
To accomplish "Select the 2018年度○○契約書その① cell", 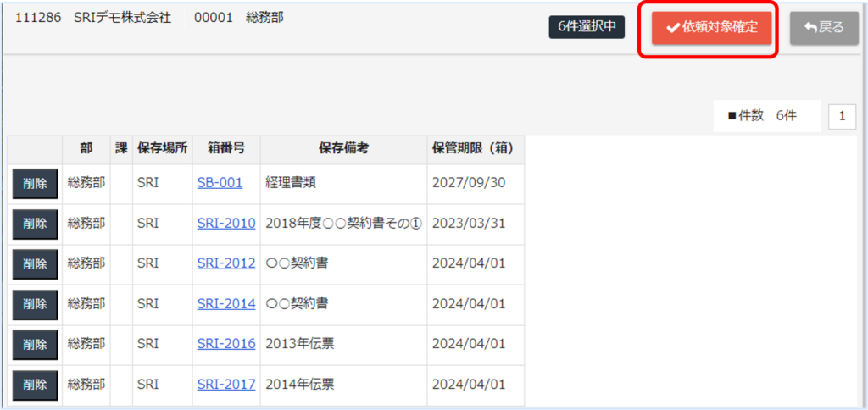I will [x=344, y=224].
